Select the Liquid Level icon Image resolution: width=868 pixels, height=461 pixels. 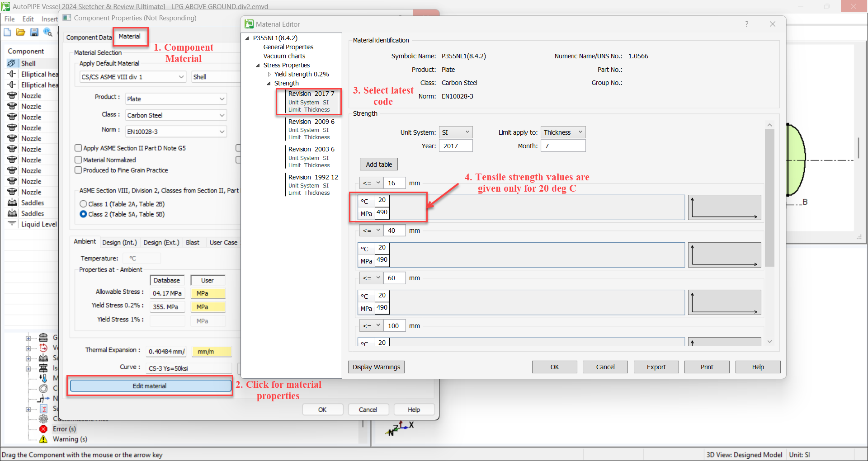[12, 224]
